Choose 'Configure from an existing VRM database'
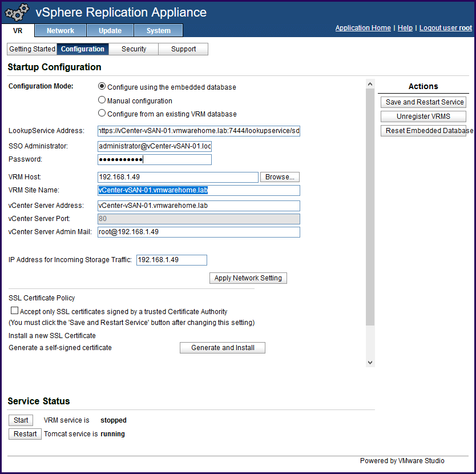This screenshot has height=474, width=476. [102, 113]
